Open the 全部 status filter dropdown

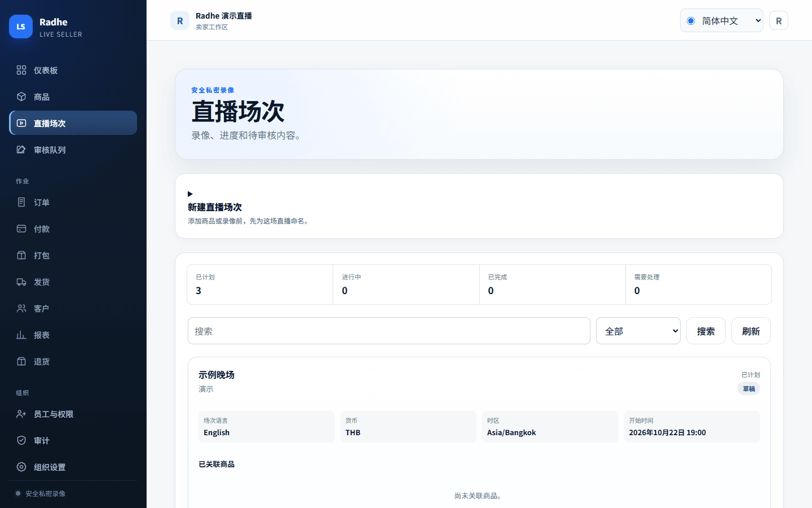click(x=638, y=331)
